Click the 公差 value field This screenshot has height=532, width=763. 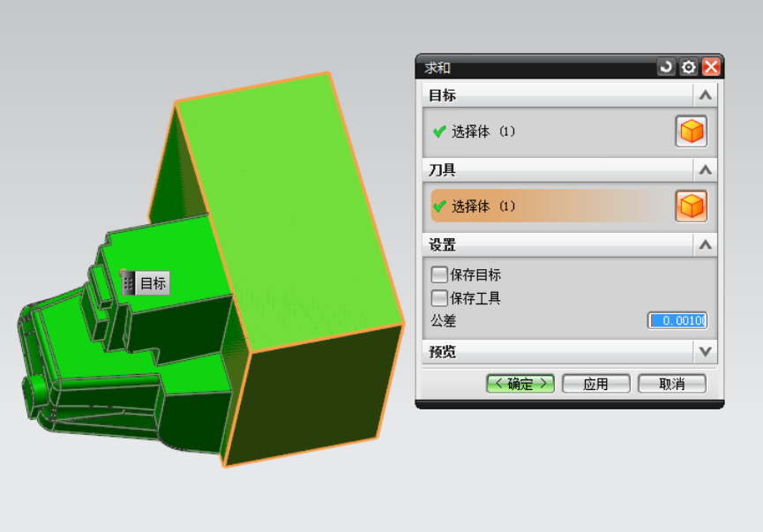coord(677,321)
